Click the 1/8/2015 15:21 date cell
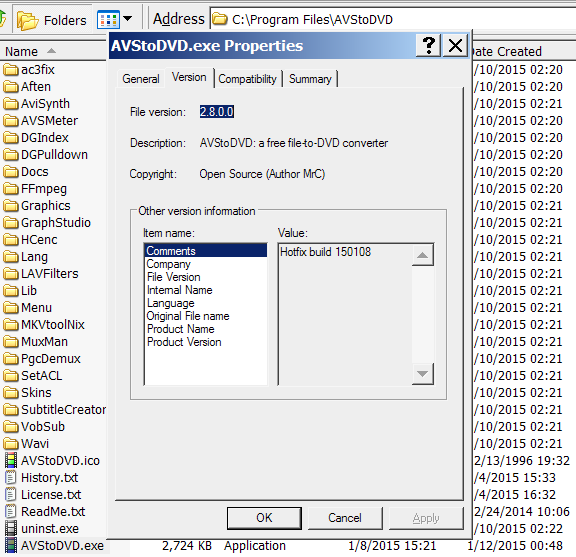Screen dimensions: 576x557 coord(392,546)
